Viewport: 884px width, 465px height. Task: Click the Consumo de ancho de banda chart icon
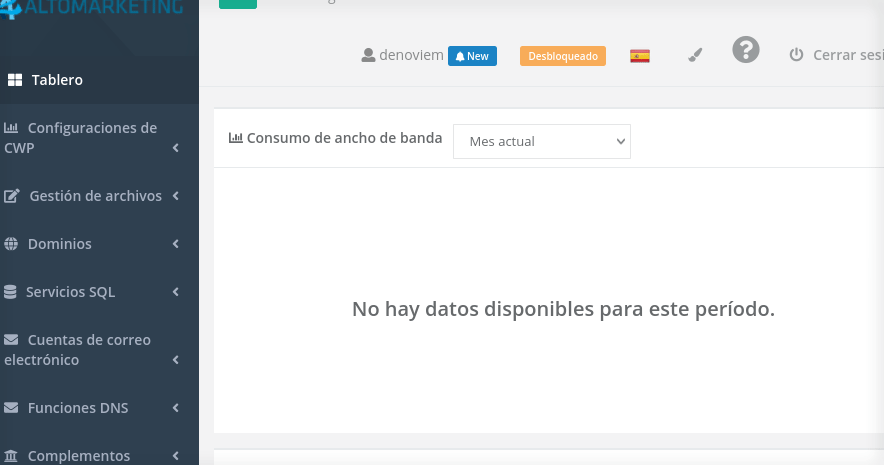click(x=236, y=138)
